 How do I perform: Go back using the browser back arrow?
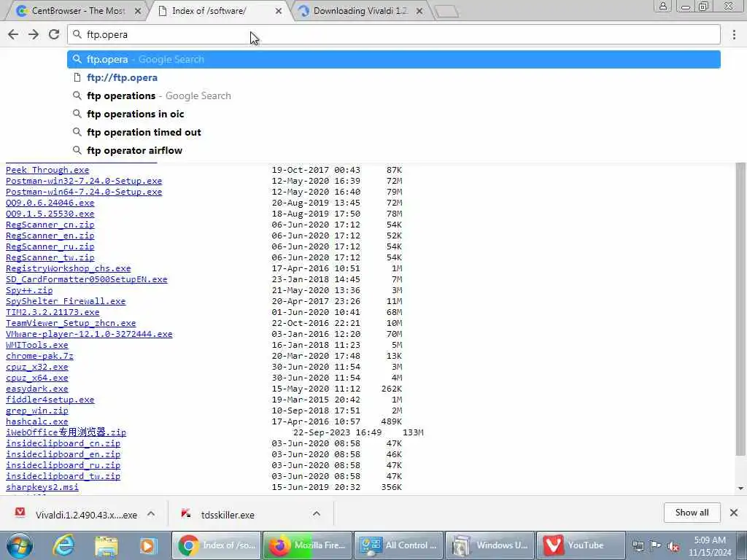click(x=13, y=34)
